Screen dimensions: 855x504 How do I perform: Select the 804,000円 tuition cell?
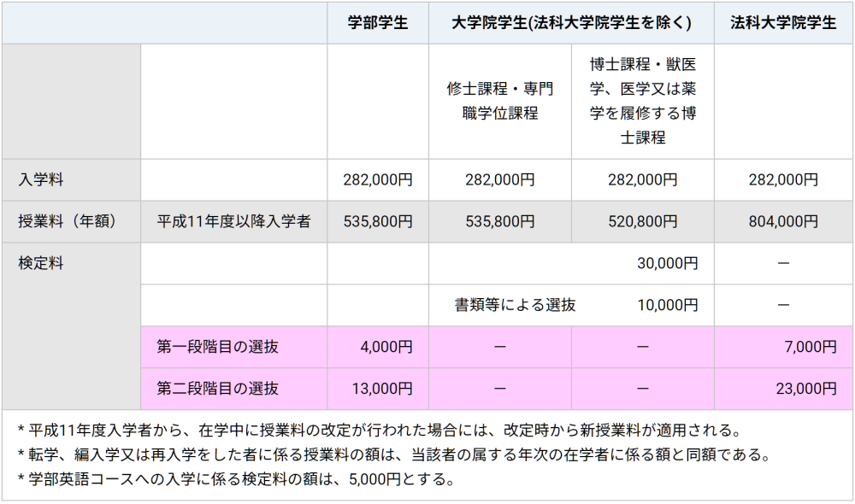point(783,222)
